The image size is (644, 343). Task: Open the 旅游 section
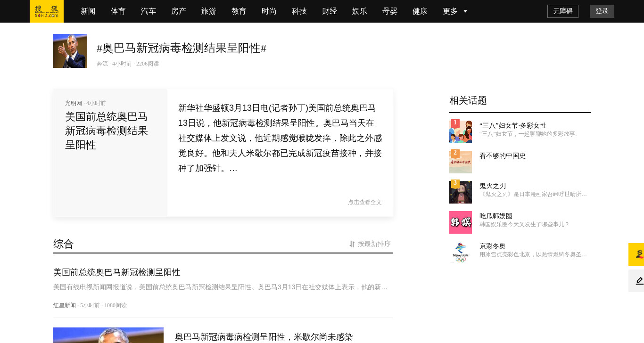click(x=209, y=11)
